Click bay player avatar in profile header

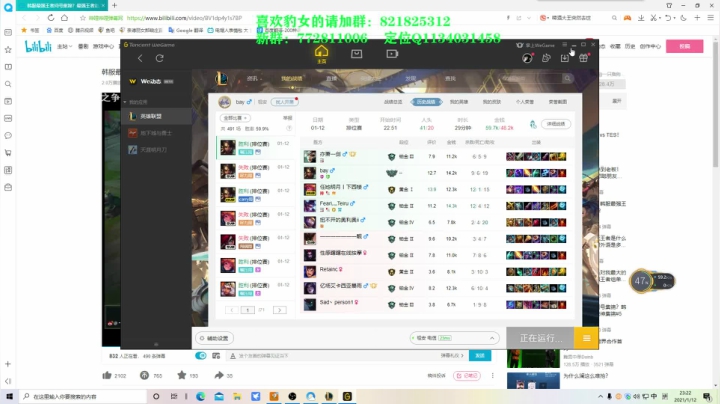point(225,102)
